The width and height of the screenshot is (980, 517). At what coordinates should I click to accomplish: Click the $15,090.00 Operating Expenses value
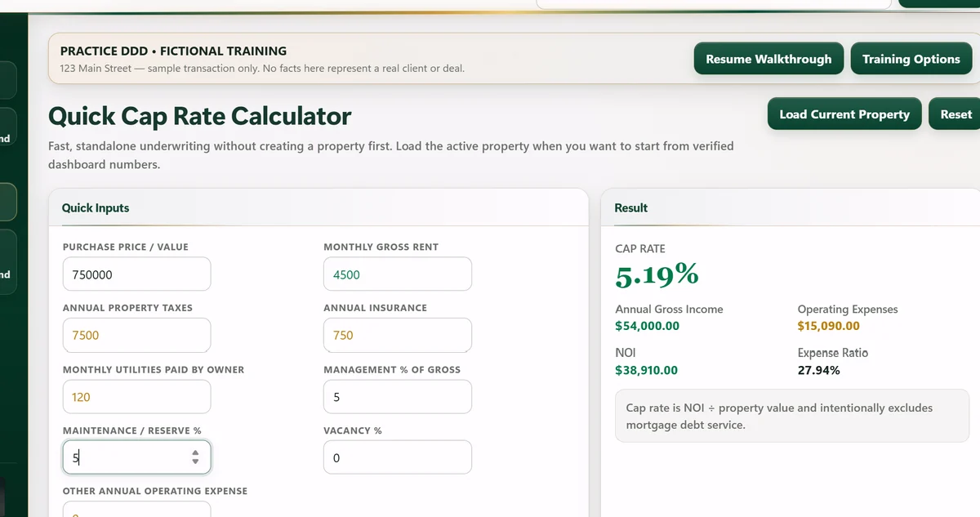pos(829,326)
